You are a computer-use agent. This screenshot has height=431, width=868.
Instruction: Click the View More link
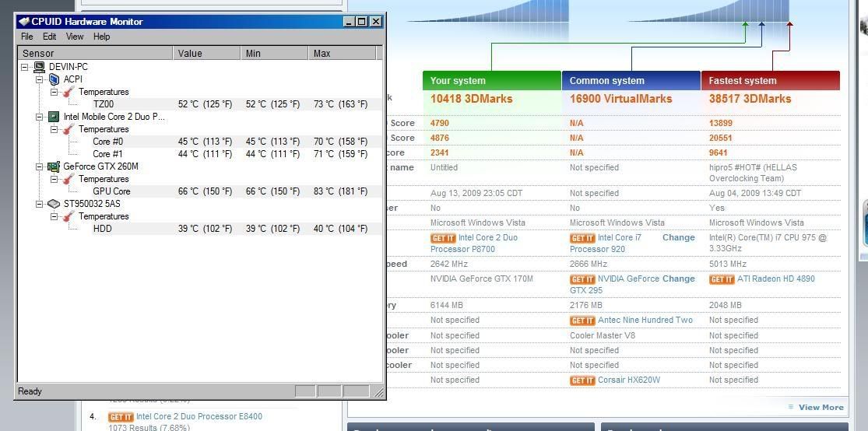[821, 407]
